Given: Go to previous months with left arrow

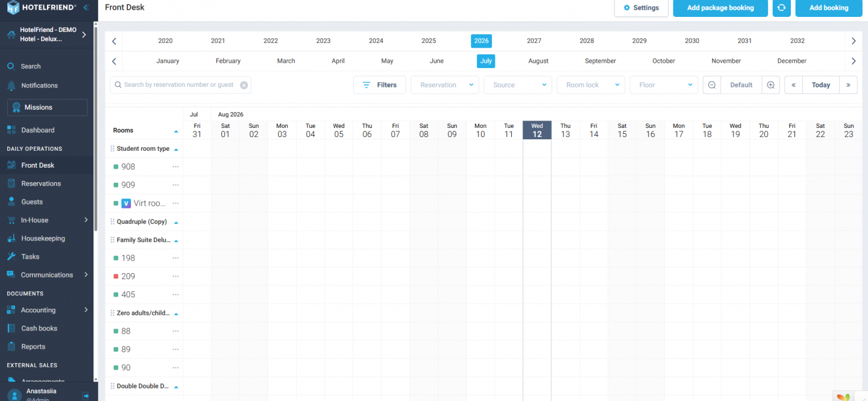Looking at the screenshot, I should [x=114, y=61].
